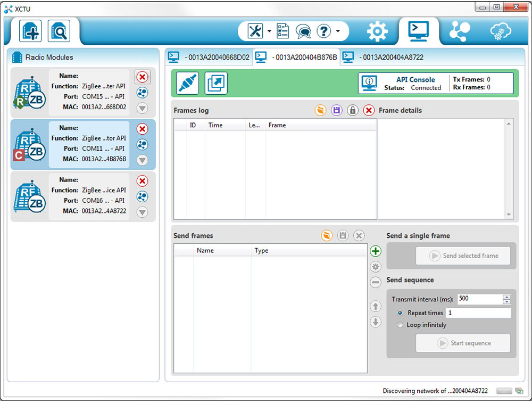The image size is (532, 403).
Task: Save the Send frames list
Action: tap(343, 235)
